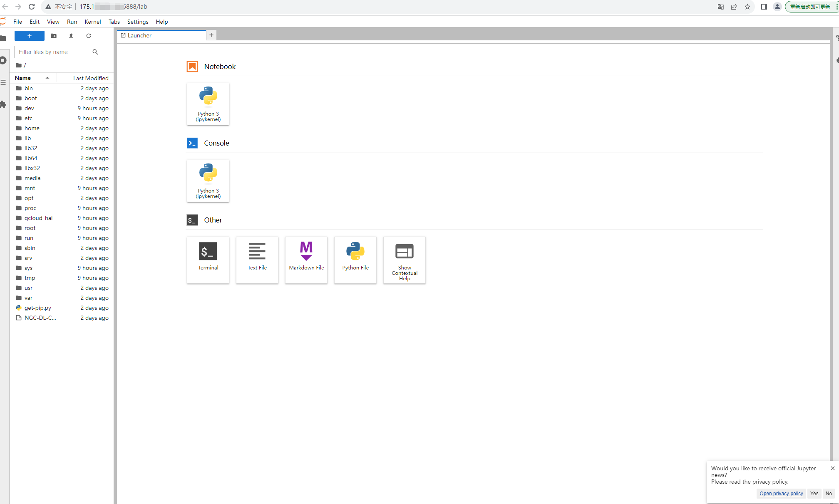This screenshot has width=839, height=504.
Task: Create a new Markdown File
Action: click(x=306, y=259)
